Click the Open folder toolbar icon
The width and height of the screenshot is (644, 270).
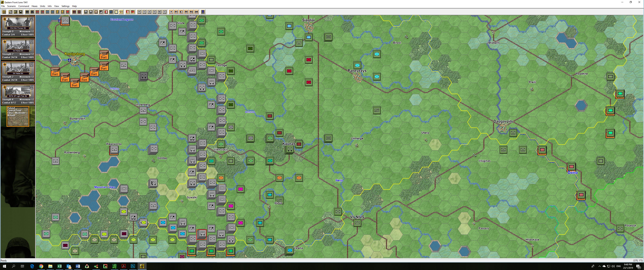(x=16, y=12)
